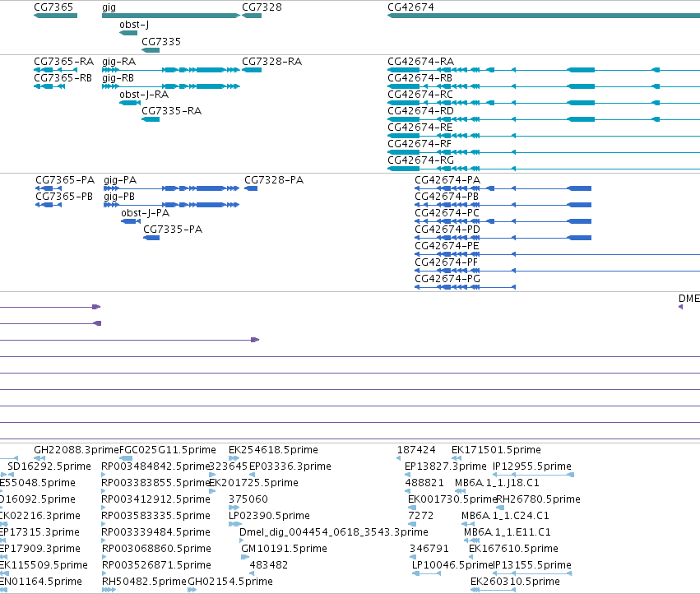Select the EK254618.5prime feature
This screenshot has width=700, height=594.
point(234,458)
